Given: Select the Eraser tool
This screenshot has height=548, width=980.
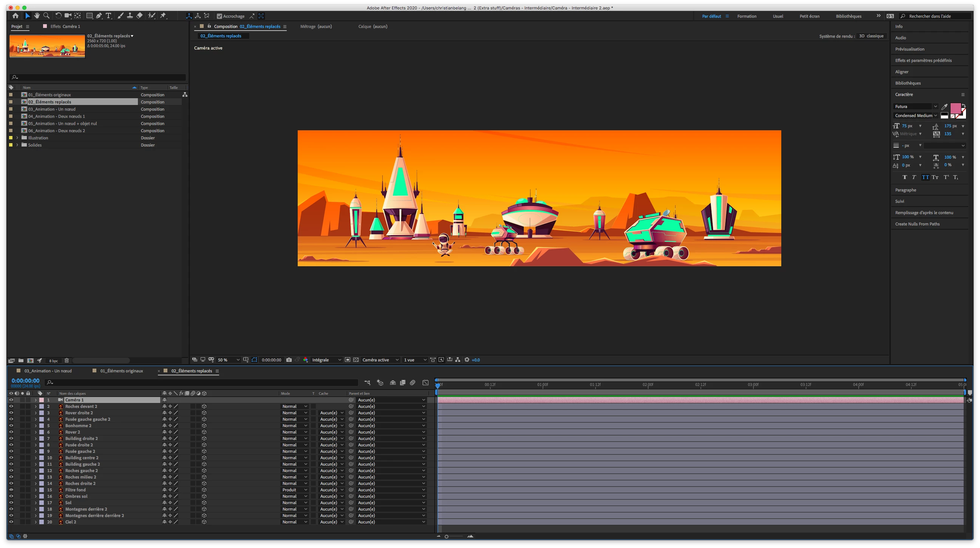Looking at the screenshot, I should pyautogui.click(x=140, y=15).
